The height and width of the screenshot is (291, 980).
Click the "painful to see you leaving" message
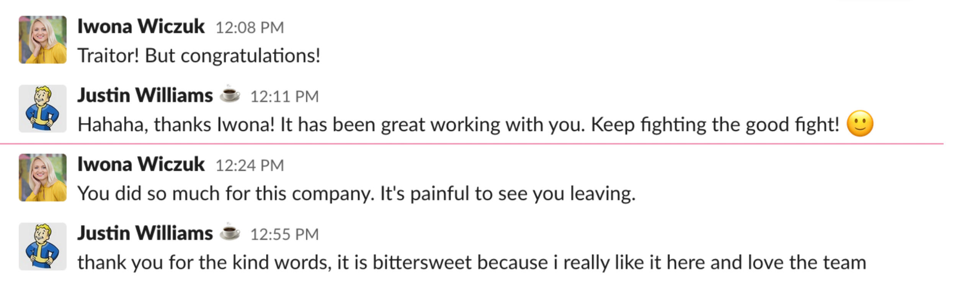coord(356,193)
